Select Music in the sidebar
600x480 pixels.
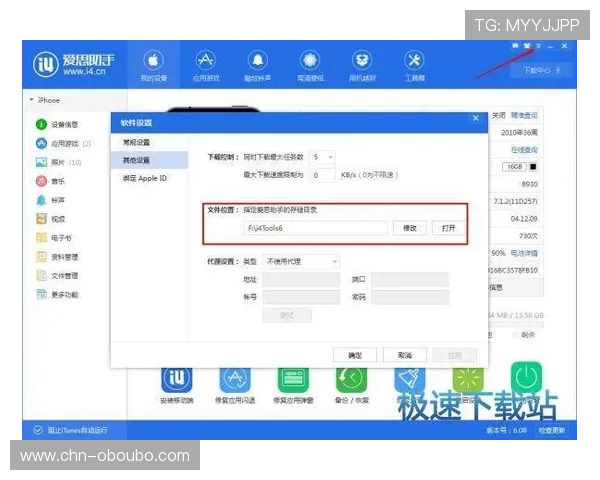coord(51,181)
